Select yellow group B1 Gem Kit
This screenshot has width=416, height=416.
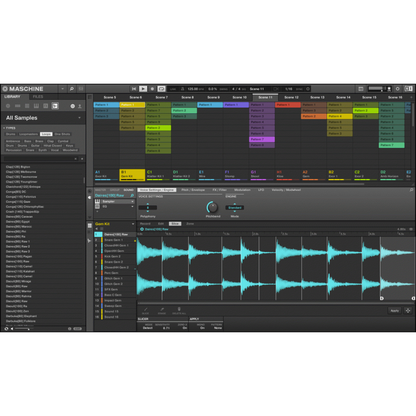click(x=132, y=175)
